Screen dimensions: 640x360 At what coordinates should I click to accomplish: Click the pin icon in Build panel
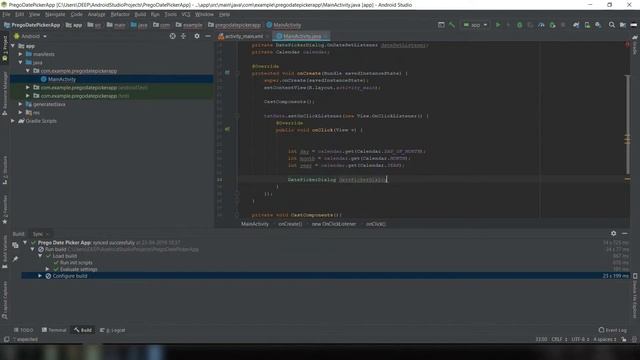(15, 259)
